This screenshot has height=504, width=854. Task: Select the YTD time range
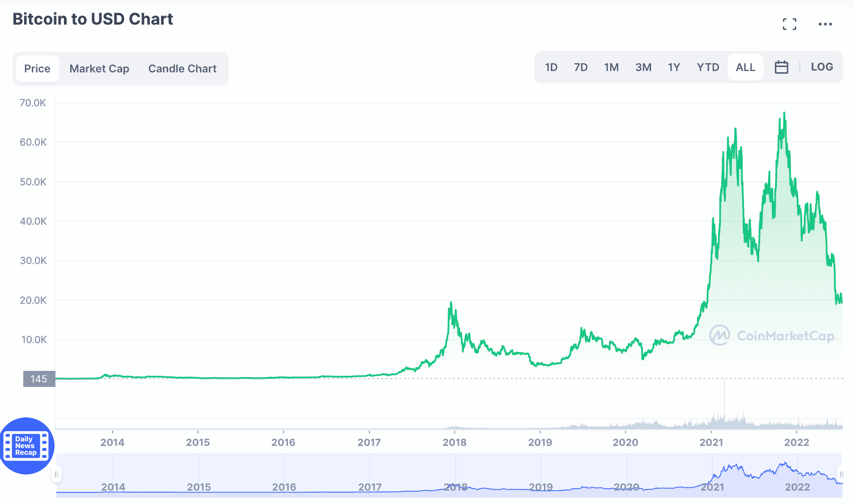coord(708,67)
